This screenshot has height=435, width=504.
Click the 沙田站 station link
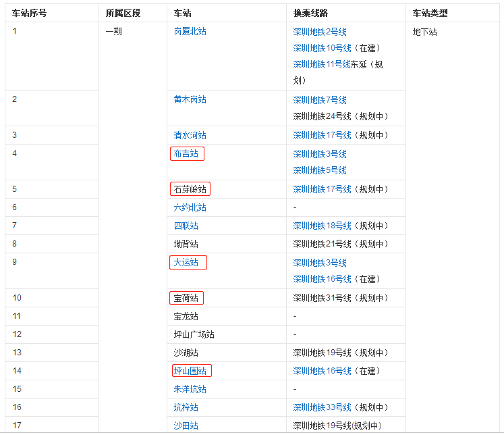[x=186, y=426]
